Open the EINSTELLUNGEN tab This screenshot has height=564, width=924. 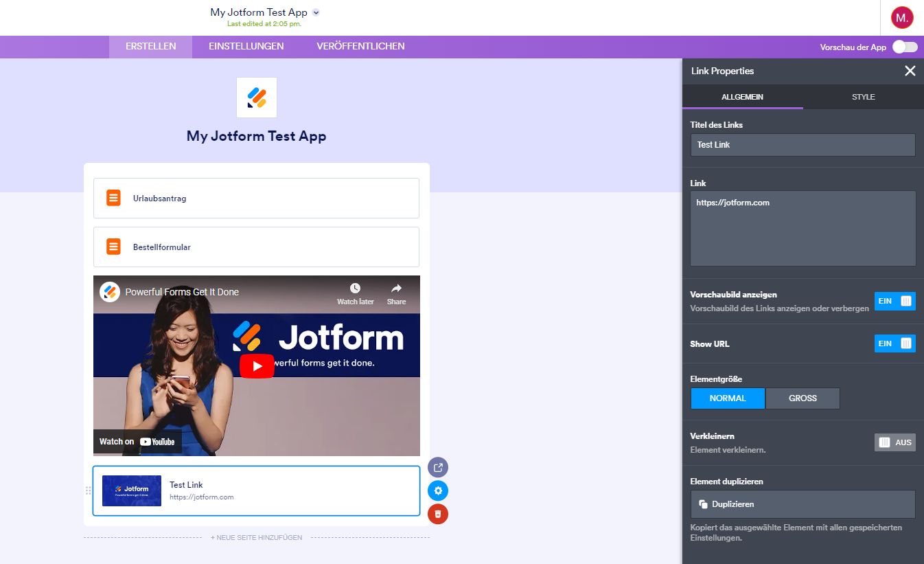246,47
